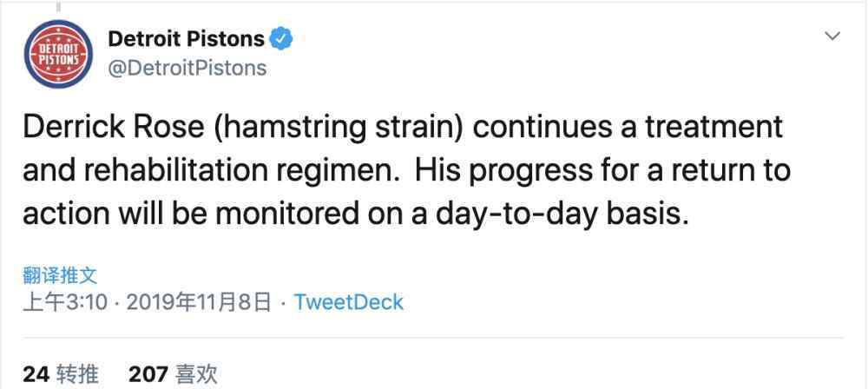Screen dimensions: 868x389
Task: Open the tweet options chevron menu
Action: click(832, 36)
